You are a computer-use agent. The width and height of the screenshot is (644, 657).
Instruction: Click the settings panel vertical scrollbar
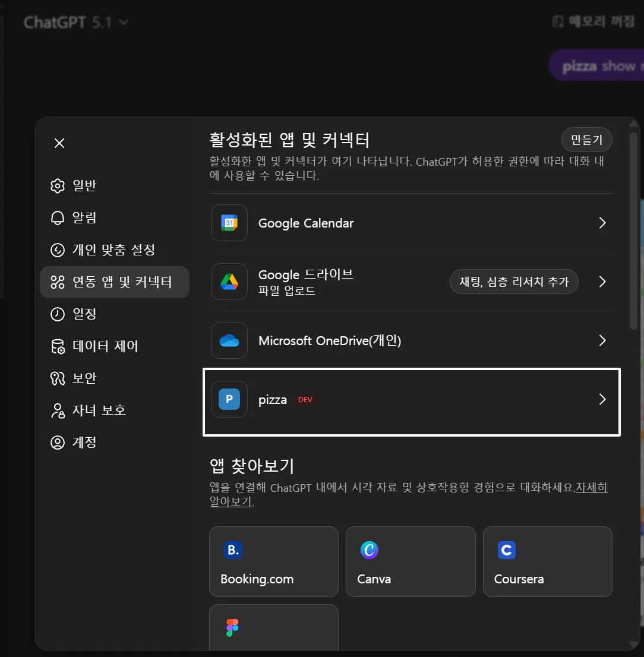(633, 231)
